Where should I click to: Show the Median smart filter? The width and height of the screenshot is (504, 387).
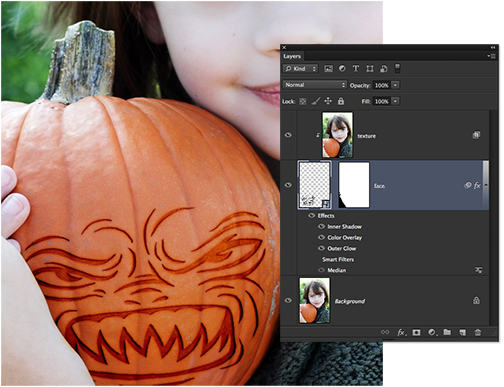(321, 270)
